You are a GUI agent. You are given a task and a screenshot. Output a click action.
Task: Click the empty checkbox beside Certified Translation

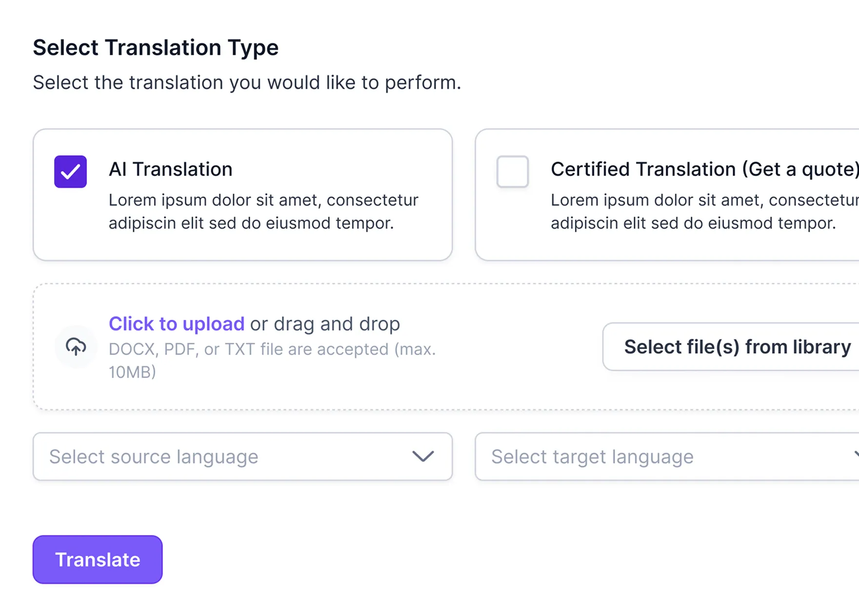512,171
